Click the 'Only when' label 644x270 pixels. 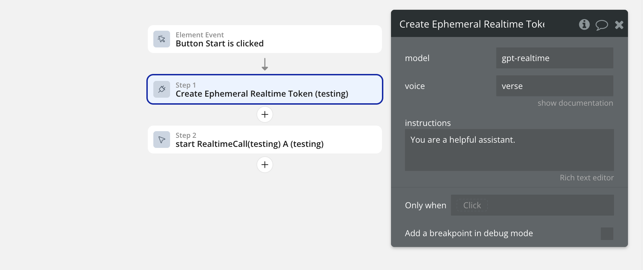pyautogui.click(x=426, y=205)
